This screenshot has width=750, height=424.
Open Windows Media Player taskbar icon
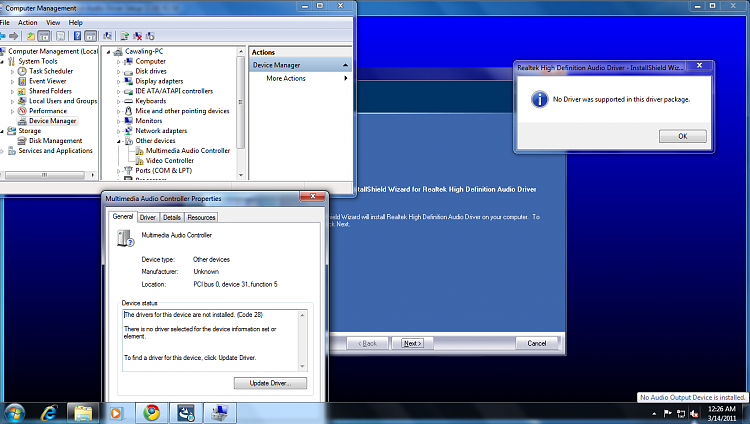pyautogui.click(x=116, y=413)
